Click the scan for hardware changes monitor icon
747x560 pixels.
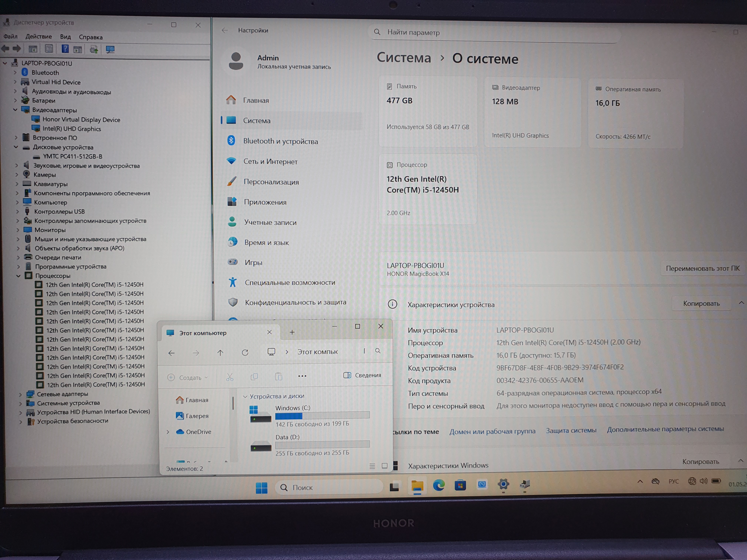click(110, 50)
